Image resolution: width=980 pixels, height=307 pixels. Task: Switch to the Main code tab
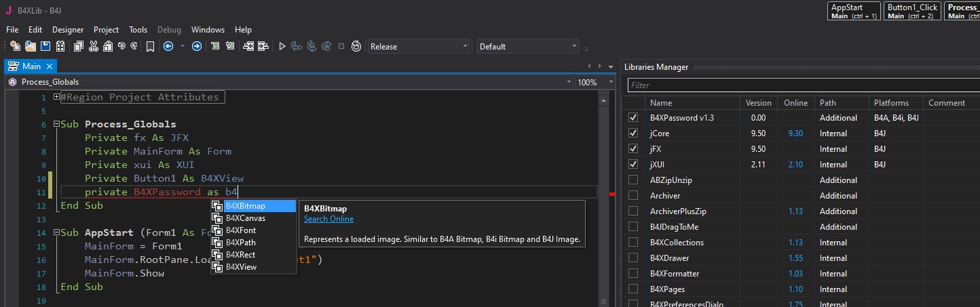pos(31,66)
